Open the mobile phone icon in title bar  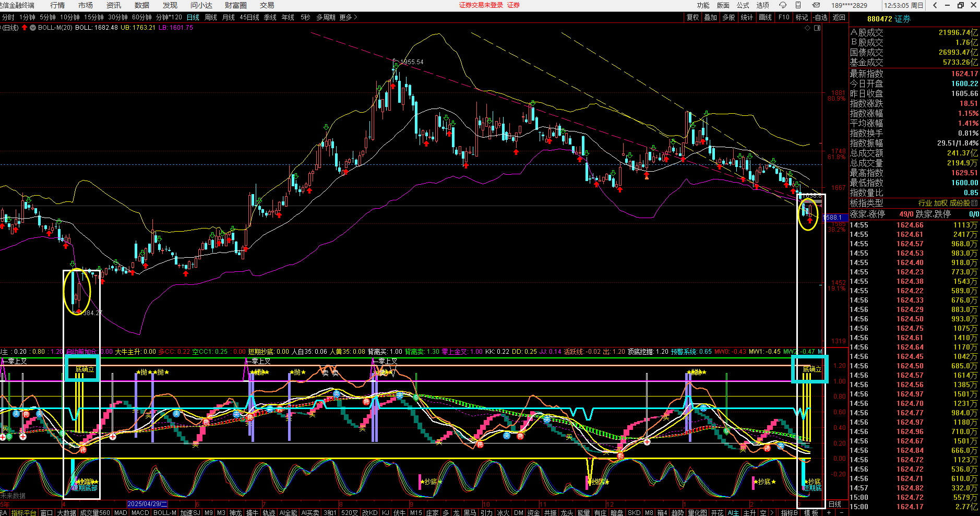tap(798, 5)
